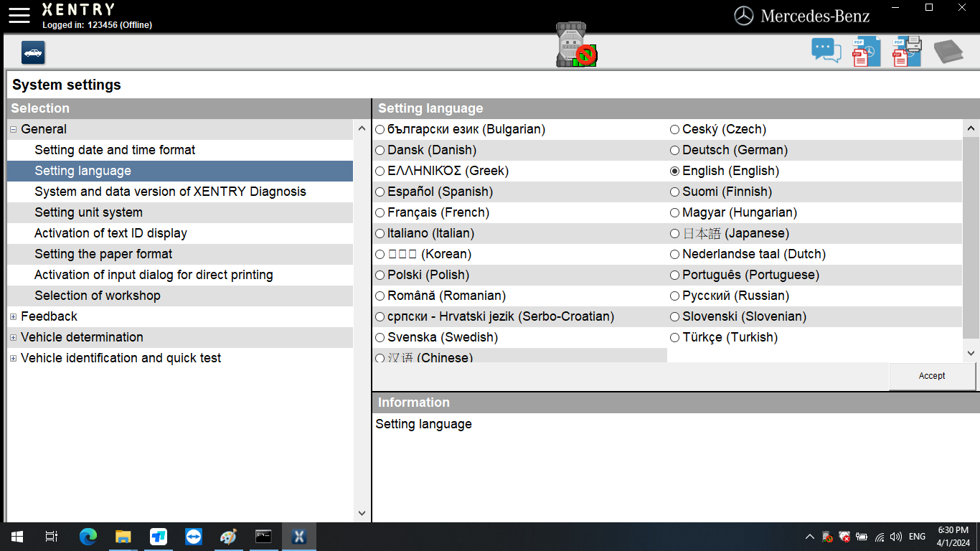The width and height of the screenshot is (980, 551).
Task: Pick Русский (Russian) radio button
Action: 674,296
